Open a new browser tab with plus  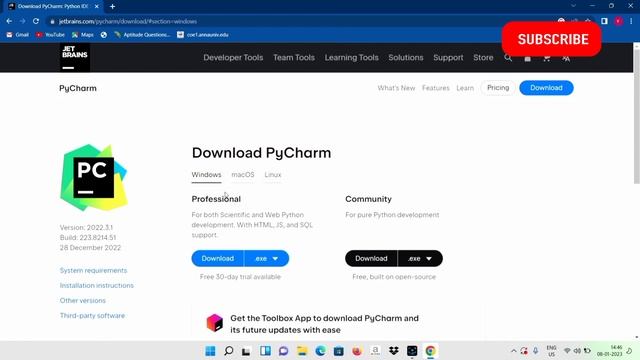(x=112, y=7)
